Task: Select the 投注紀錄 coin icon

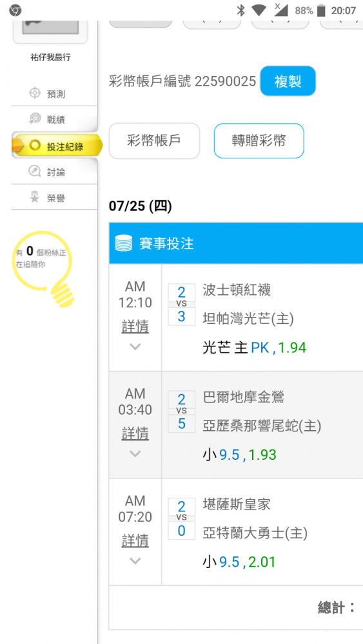Action: click(35, 146)
